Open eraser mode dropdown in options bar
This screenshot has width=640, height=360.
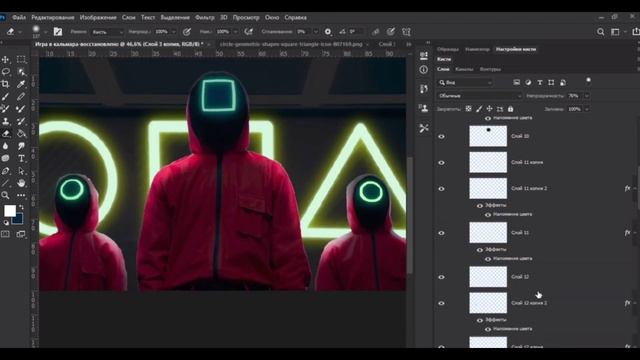click(107, 32)
